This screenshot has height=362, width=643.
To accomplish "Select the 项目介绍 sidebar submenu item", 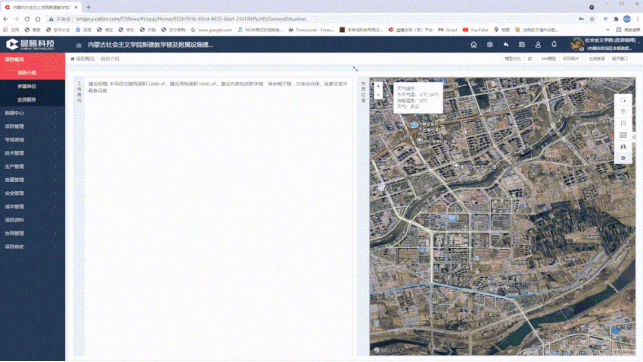I will coord(27,73).
